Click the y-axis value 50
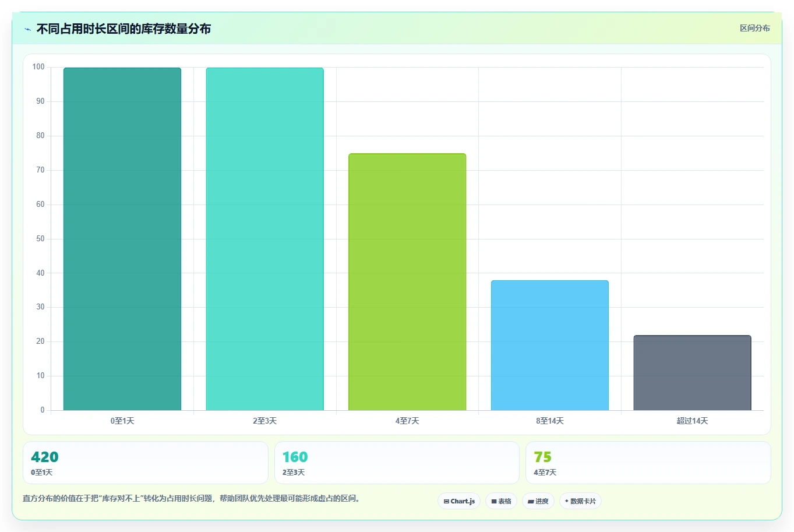The height and width of the screenshot is (532, 794). 40,239
